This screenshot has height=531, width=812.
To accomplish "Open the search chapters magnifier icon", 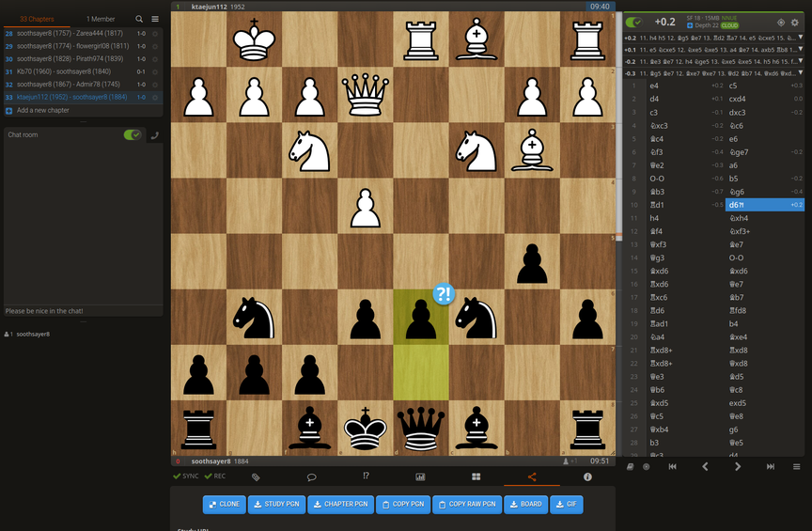I will [139, 19].
